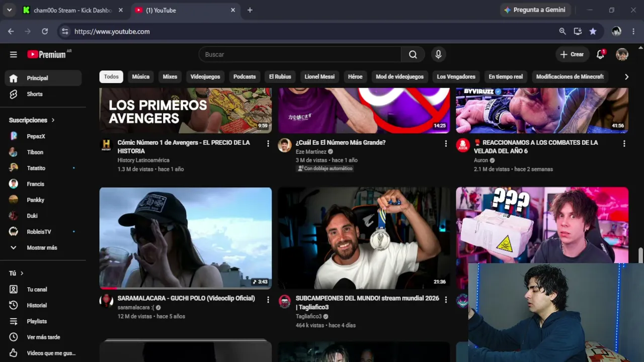Open Shorts in the sidebar

click(x=43, y=94)
